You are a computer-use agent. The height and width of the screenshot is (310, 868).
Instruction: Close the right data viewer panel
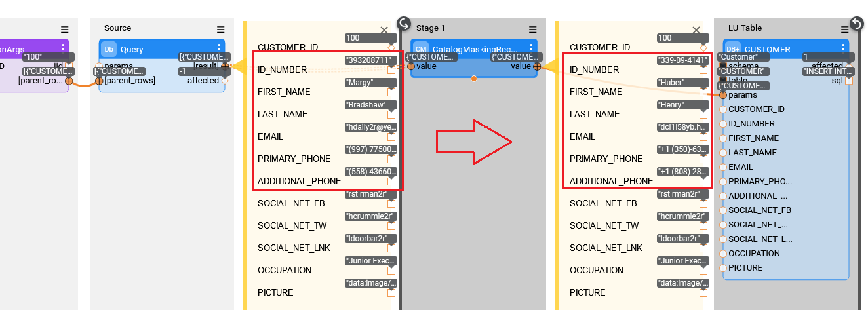(x=696, y=30)
